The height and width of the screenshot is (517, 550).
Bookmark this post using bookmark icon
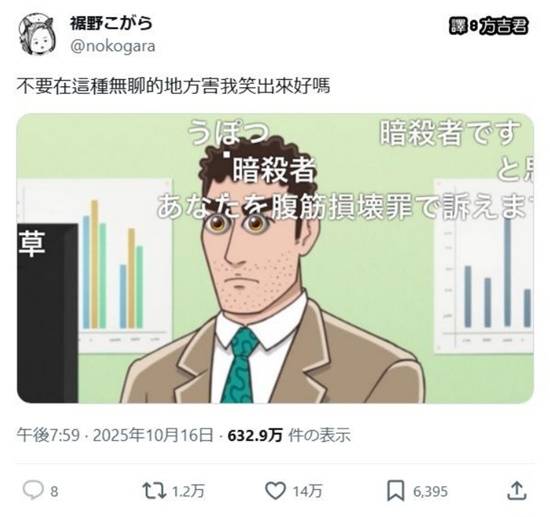[x=396, y=491]
